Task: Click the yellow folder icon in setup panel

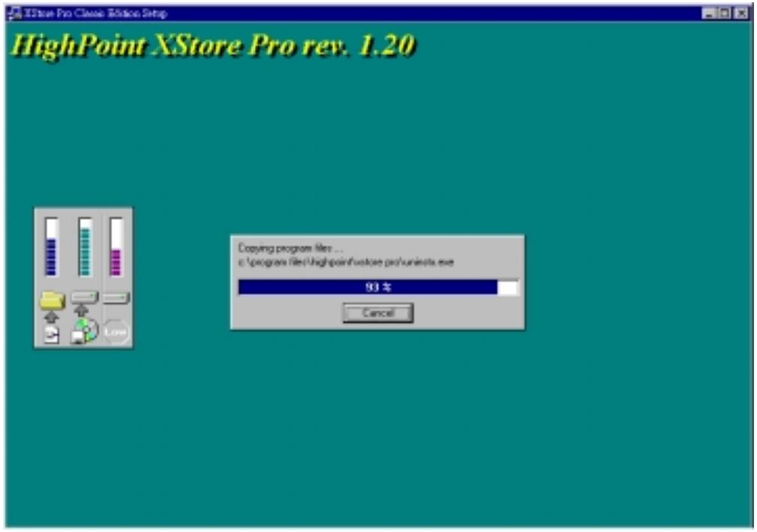Action: [x=52, y=300]
